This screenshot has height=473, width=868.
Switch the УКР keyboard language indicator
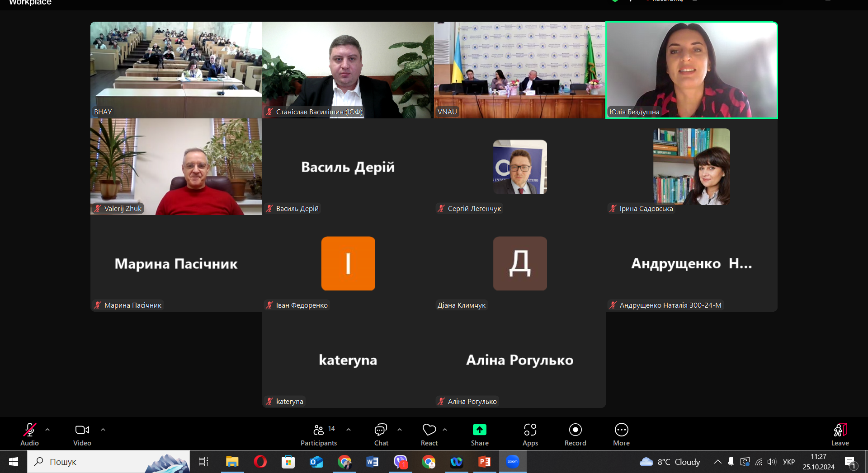(x=789, y=462)
